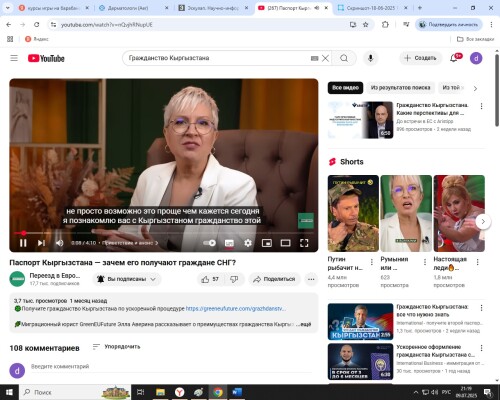Image resolution: width=500 pixels, height=400 pixels.
Task: Enter fullscreen video mode
Action: [304, 243]
